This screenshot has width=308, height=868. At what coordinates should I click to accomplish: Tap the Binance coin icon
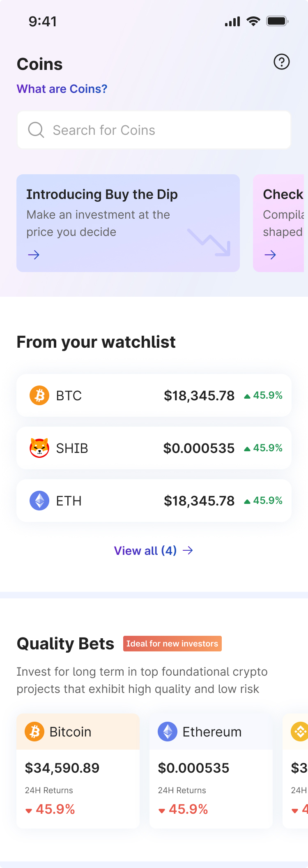[300, 732]
